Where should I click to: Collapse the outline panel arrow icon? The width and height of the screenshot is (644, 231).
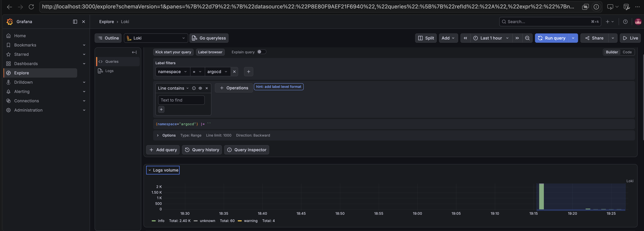coord(134,52)
